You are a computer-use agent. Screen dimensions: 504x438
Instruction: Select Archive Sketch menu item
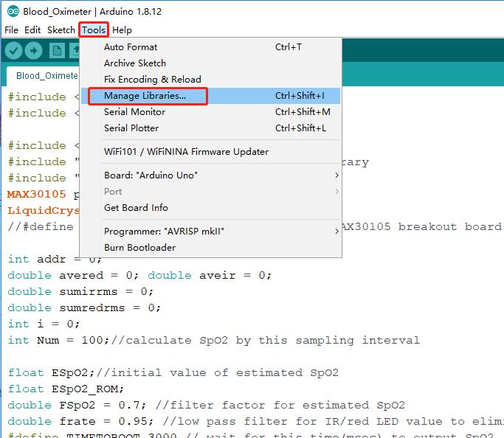(135, 63)
